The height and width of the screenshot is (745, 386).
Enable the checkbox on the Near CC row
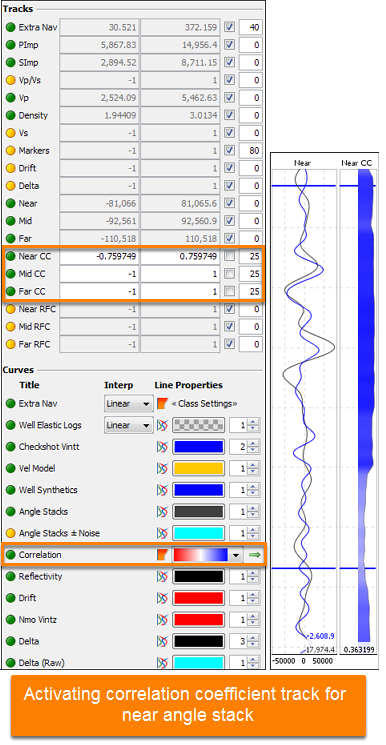(230, 257)
